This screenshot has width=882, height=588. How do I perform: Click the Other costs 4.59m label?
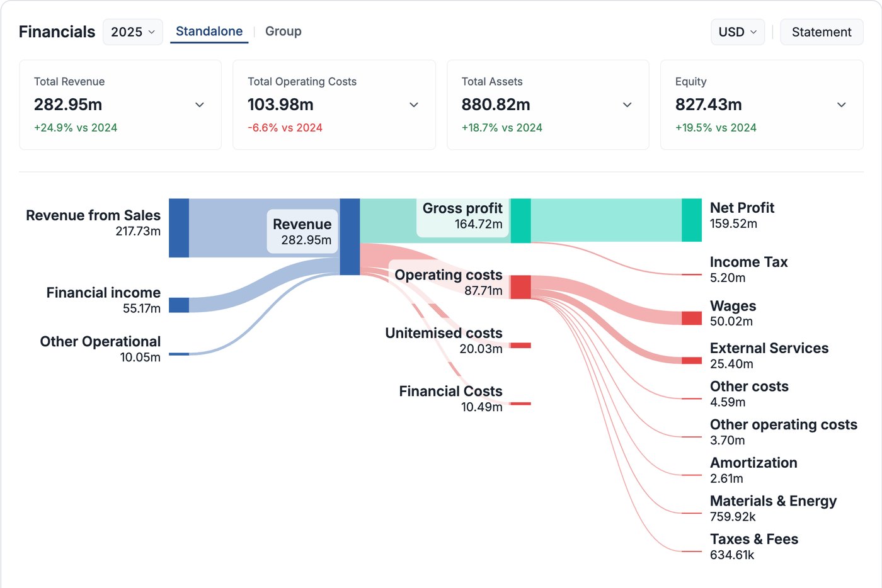[x=749, y=394]
